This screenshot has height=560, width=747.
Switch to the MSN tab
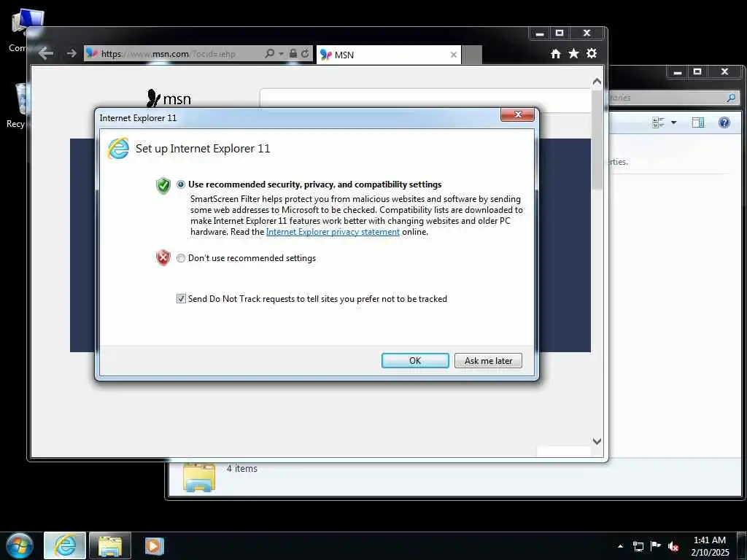click(x=388, y=55)
